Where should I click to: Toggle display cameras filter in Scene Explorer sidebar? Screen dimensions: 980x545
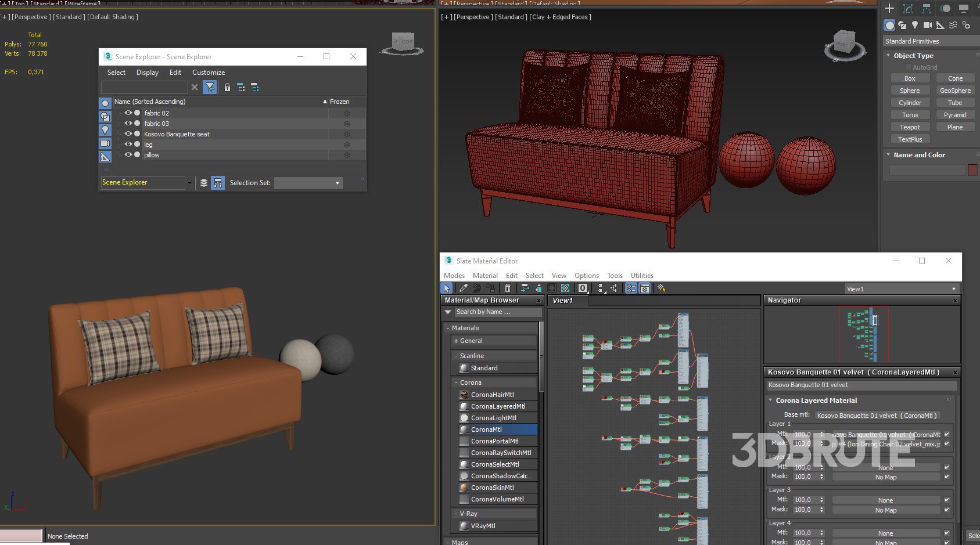coord(105,143)
